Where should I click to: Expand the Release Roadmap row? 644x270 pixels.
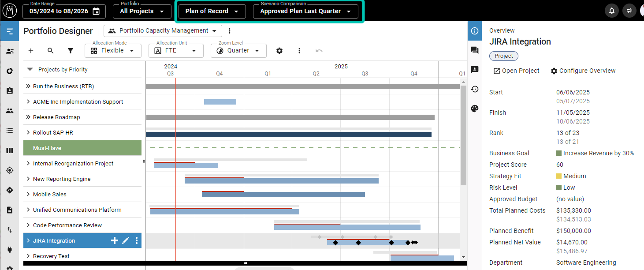click(x=29, y=117)
